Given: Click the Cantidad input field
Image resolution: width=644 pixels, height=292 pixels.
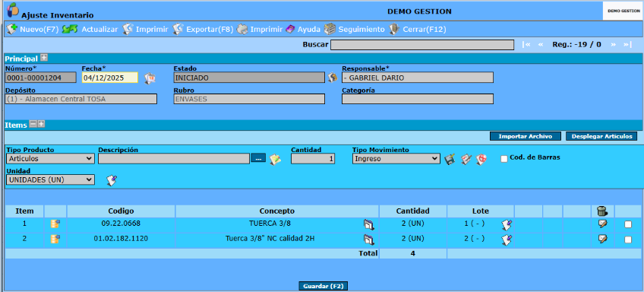Looking at the screenshot, I should (x=313, y=158).
